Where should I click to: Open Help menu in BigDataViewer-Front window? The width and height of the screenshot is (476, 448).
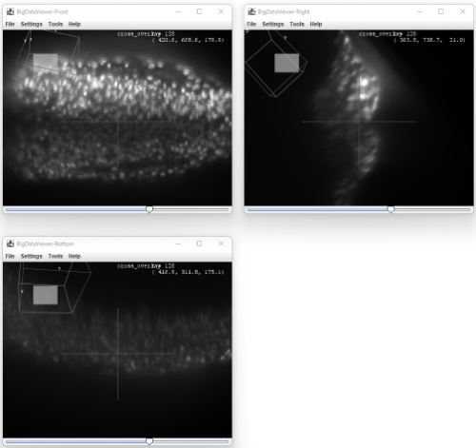(74, 24)
